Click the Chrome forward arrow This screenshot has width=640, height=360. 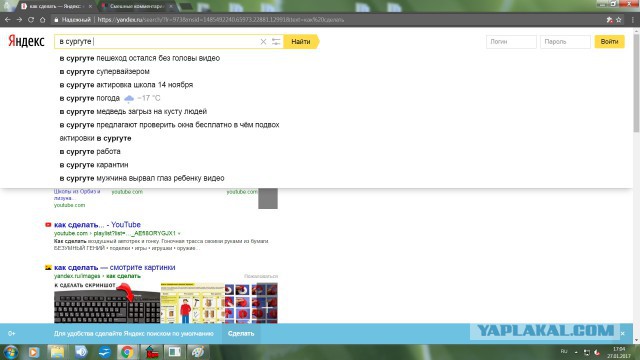pos(19,20)
